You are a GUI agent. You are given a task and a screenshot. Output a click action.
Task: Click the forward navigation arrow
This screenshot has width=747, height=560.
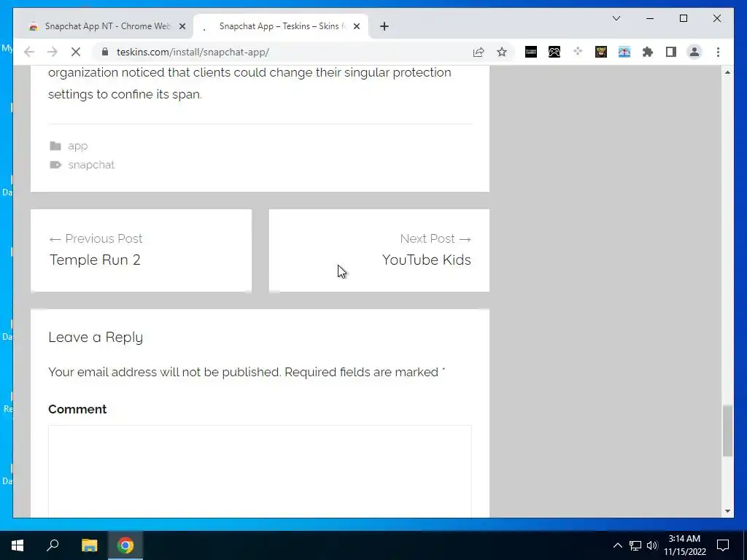(53, 52)
